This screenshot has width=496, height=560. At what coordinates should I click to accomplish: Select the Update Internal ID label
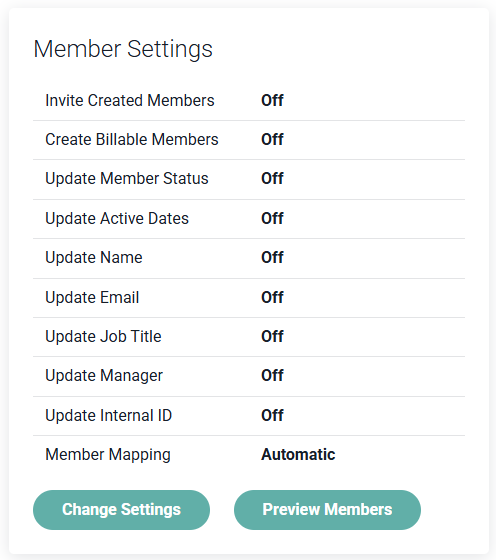coord(109,415)
